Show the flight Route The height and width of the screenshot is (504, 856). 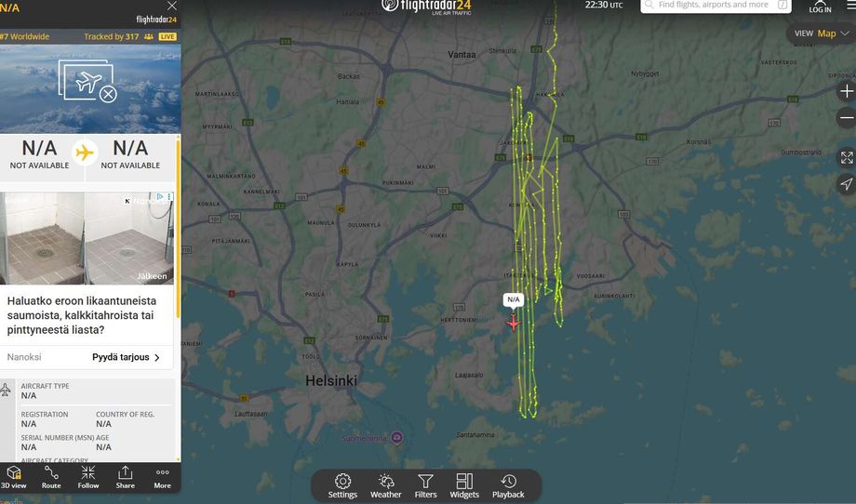pyautogui.click(x=51, y=477)
